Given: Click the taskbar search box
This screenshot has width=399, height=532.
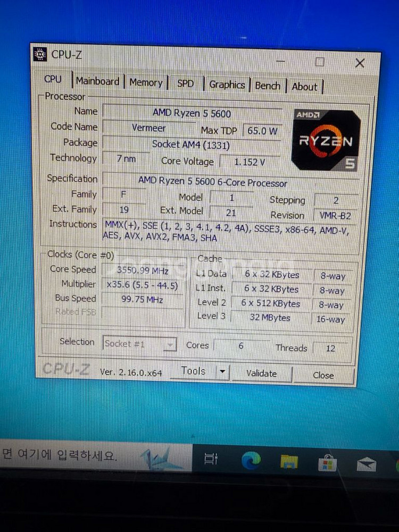Looking at the screenshot, I should click(x=96, y=454).
